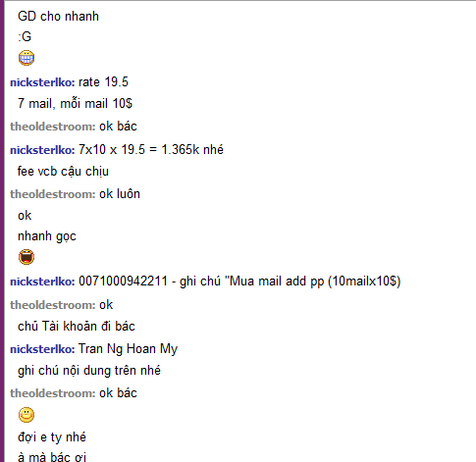Click the big grin teeth emoticon

point(26,58)
